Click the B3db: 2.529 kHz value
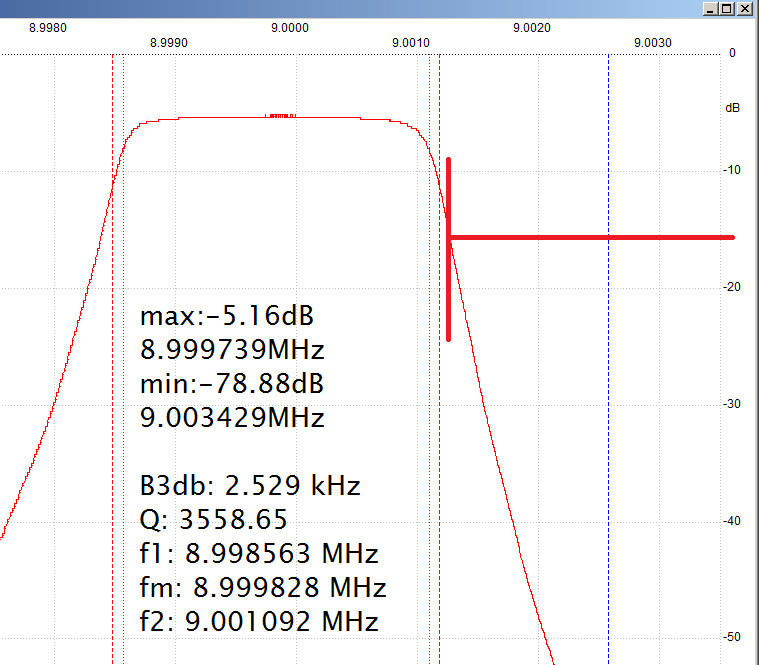759x665 pixels. click(250, 485)
